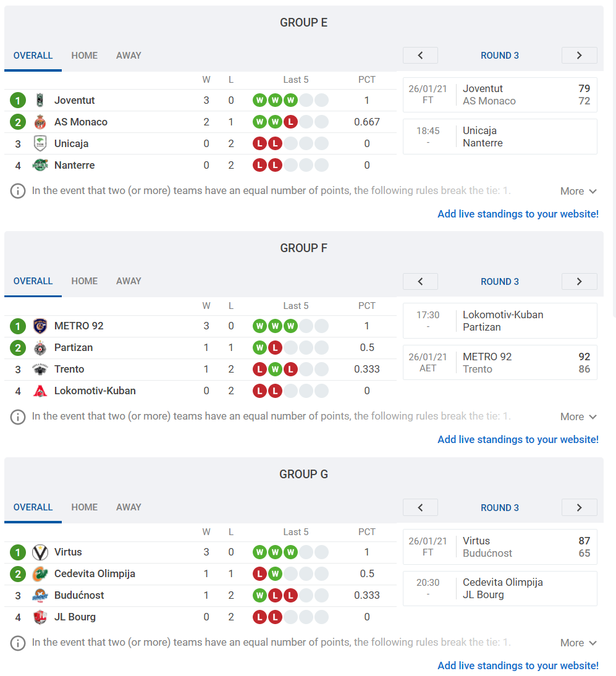The image size is (616, 676).
Task: Click the AS Monaco club crest
Action: coord(40,122)
